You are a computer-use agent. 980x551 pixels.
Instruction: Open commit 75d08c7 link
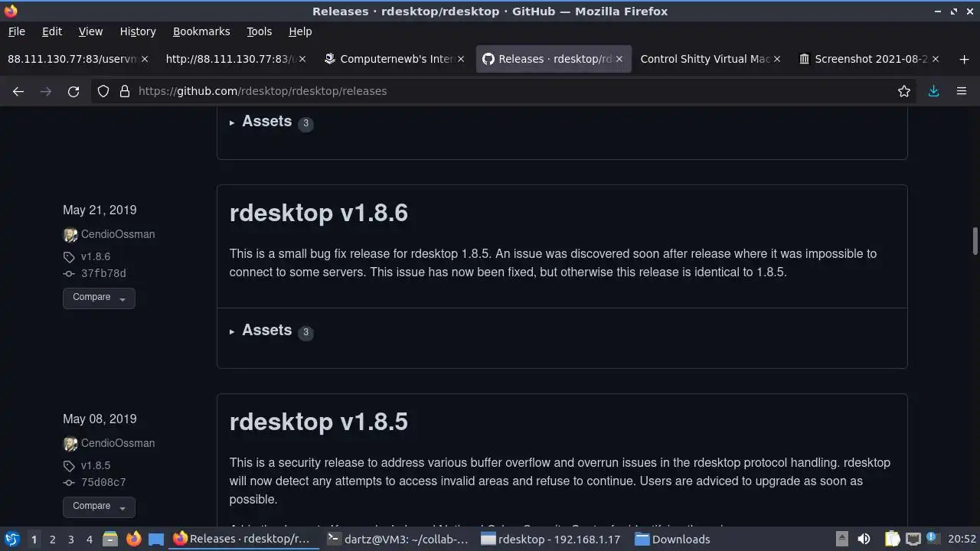[x=103, y=482]
